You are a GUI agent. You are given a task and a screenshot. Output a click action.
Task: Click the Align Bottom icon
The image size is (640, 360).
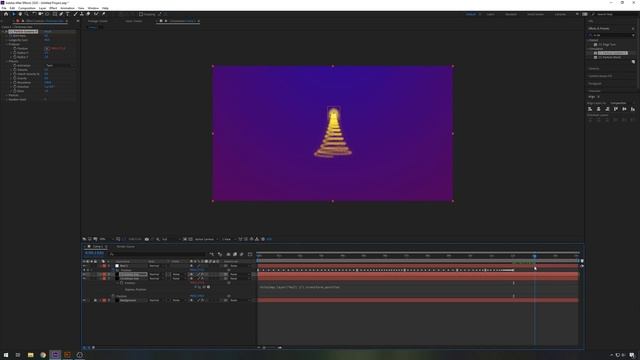(x=633, y=109)
